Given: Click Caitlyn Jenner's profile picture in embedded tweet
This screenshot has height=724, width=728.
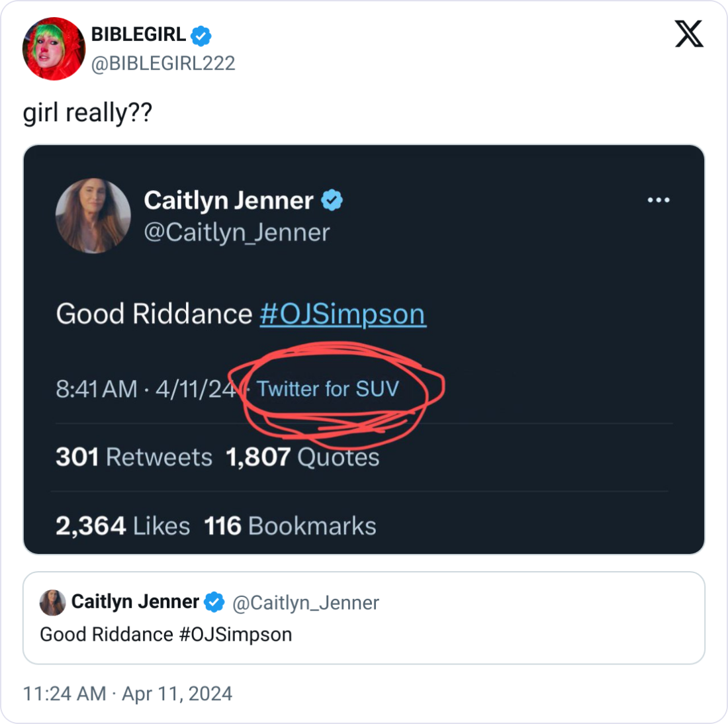Looking at the screenshot, I should point(93,216).
